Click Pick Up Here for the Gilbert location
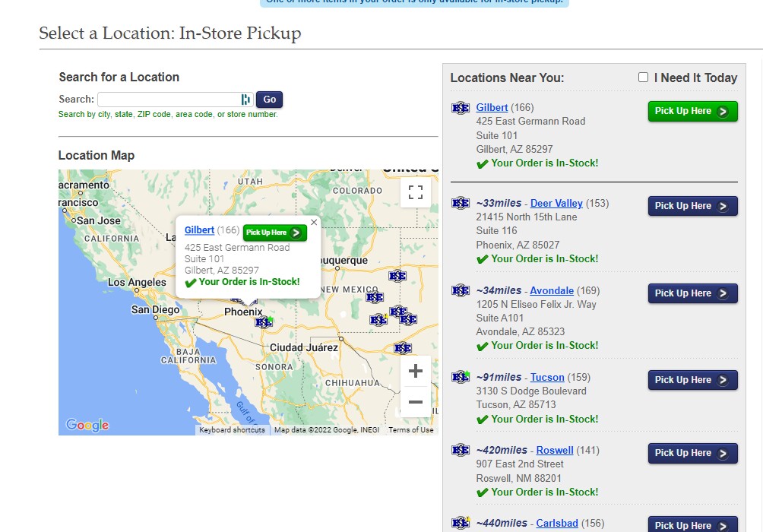Screen dimensions: 763x532 click(x=692, y=111)
